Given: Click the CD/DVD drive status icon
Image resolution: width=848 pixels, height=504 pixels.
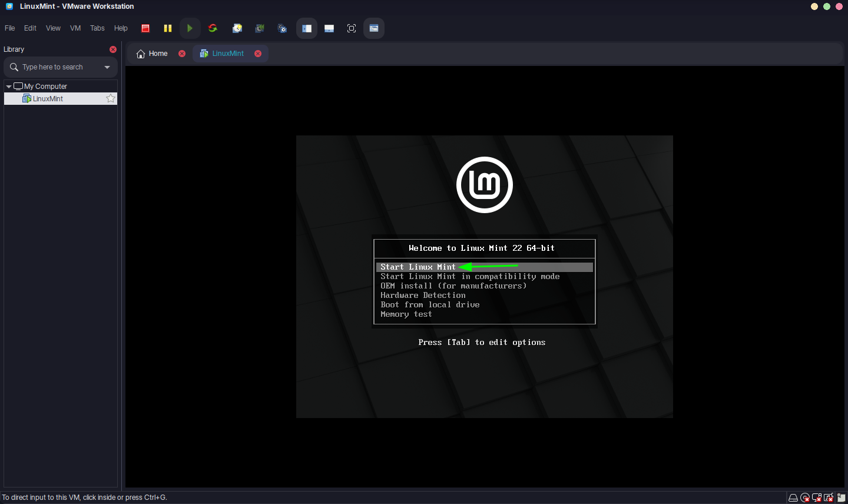Looking at the screenshot, I should click(805, 498).
